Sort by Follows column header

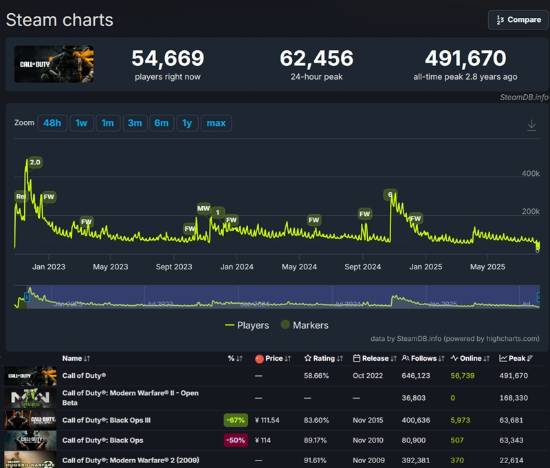pyautogui.click(x=423, y=358)
